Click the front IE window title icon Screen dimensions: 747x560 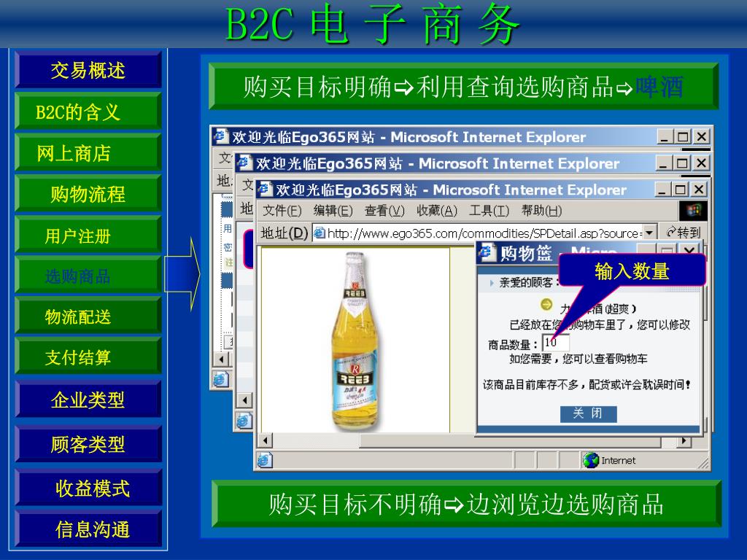[x=266, y=189]
